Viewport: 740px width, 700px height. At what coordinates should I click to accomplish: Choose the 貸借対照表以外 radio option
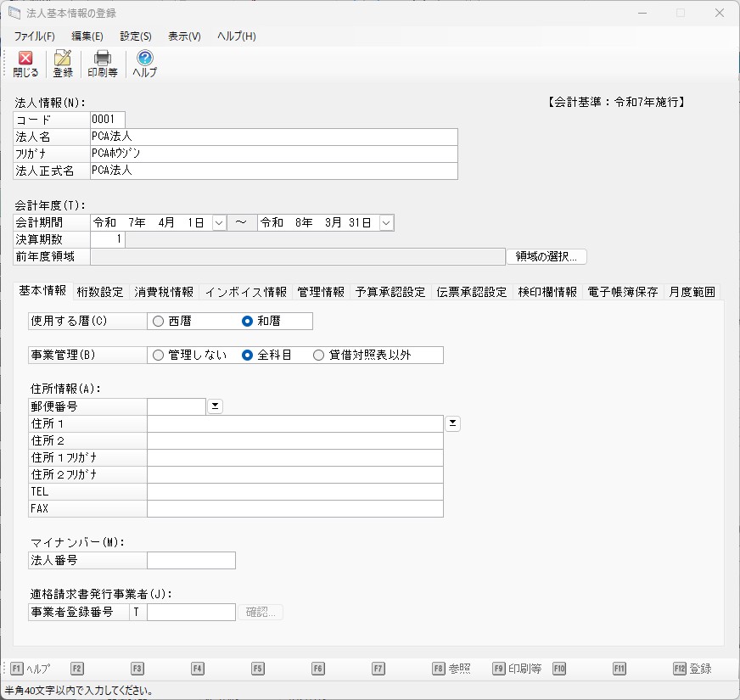319,356
